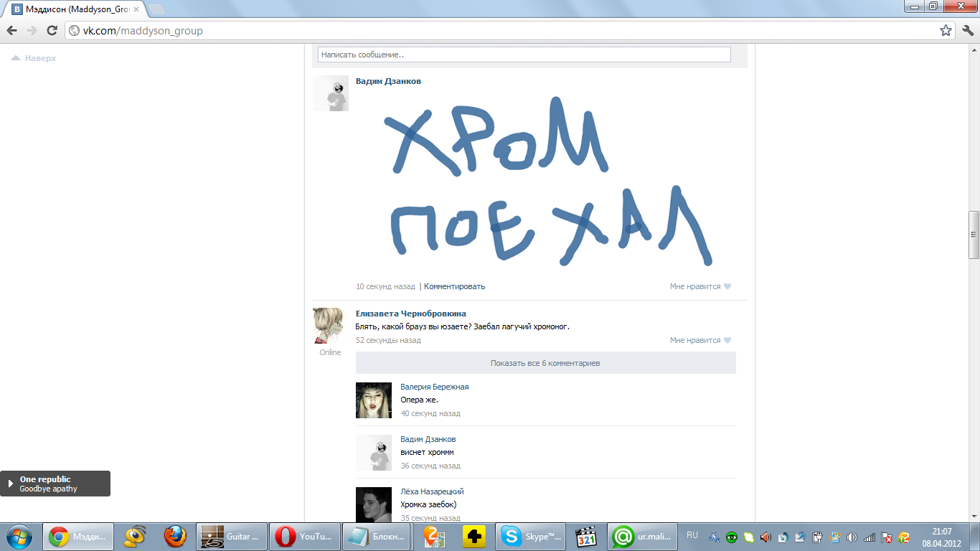Click the 52 секунды назад timestamp
Image resolution: width=980 pixels, height=551 pixels.
tap(388, 340)
